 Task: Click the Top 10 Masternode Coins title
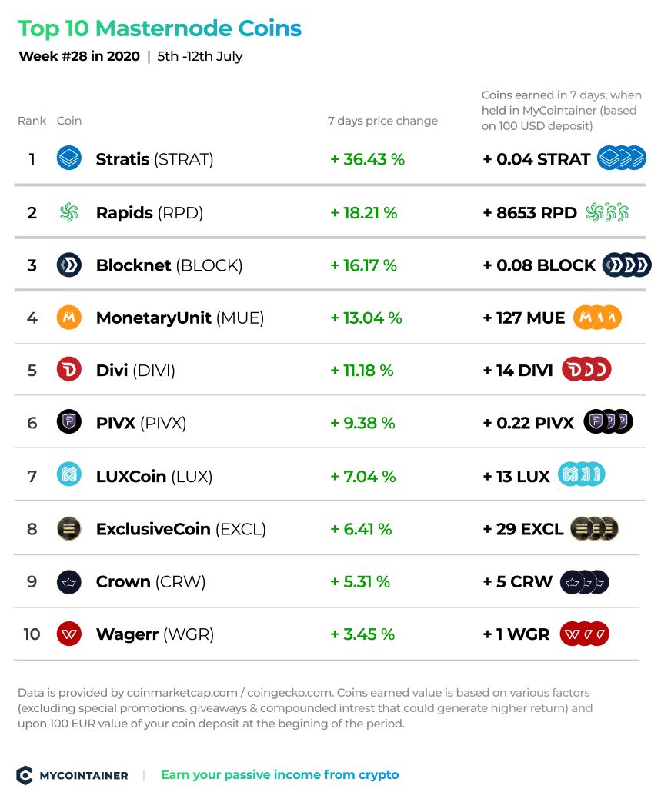tap(160, 28)
